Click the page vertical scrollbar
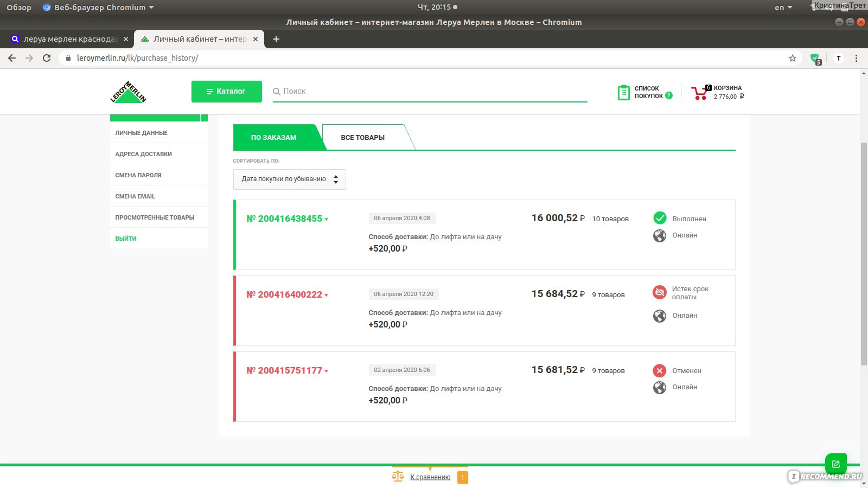Image resolution: width=868 pixels, height=488 pixels. point(864,253)
